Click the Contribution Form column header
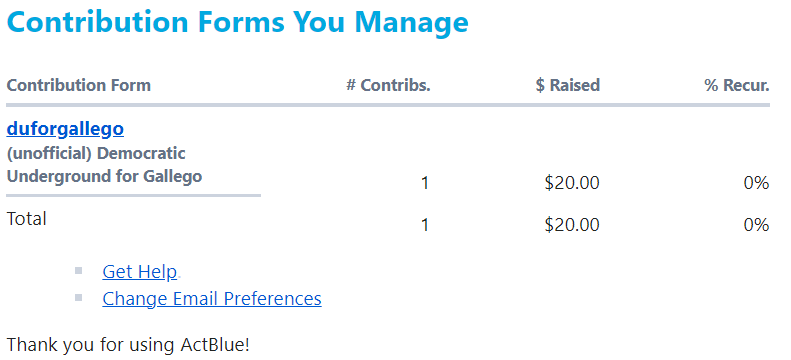Screen dimensions: 791x360 point(79,85)
